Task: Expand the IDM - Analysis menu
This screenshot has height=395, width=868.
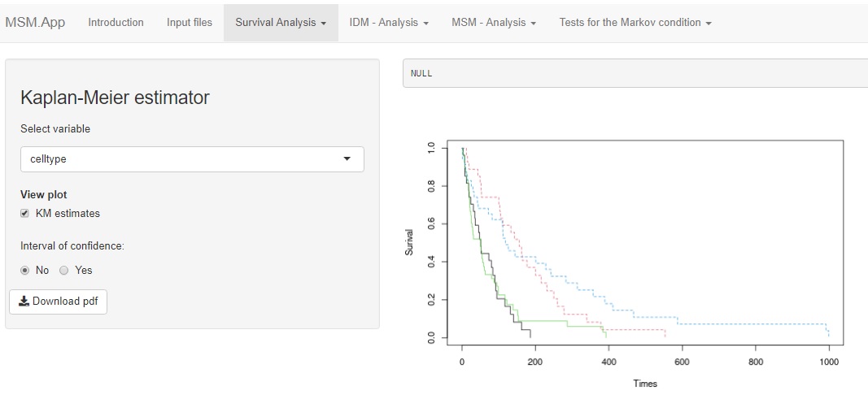Action: click(x=389, y=23)
